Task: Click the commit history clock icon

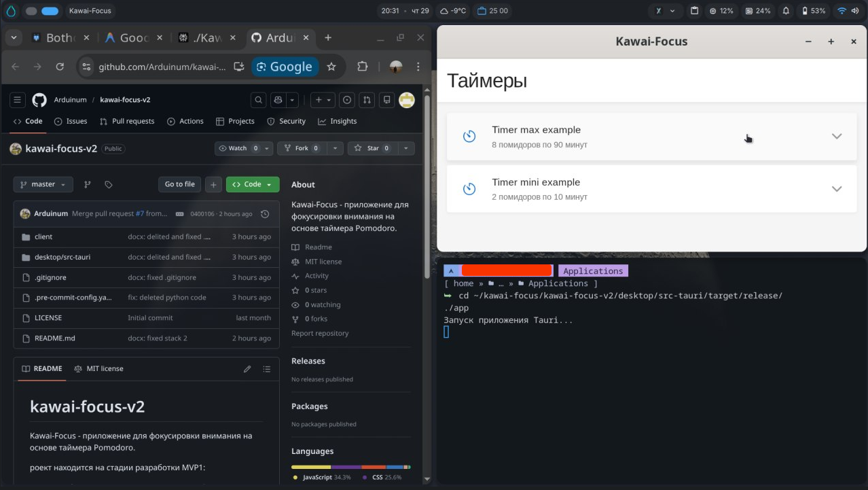Action: click(265, 214)
